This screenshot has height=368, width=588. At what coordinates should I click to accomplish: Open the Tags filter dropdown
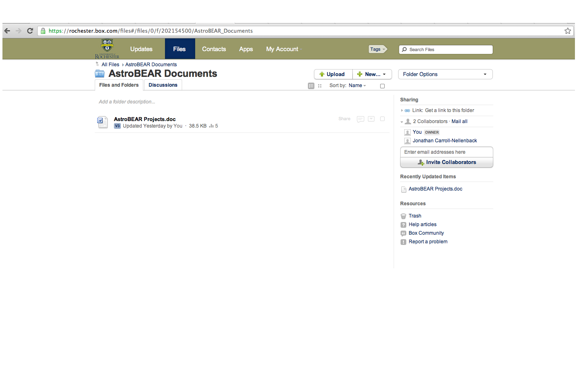point(378,49)
